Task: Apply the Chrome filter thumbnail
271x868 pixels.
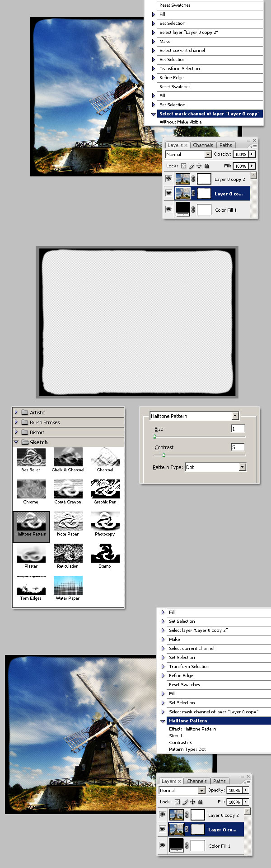Action: (x=31, y=489)
